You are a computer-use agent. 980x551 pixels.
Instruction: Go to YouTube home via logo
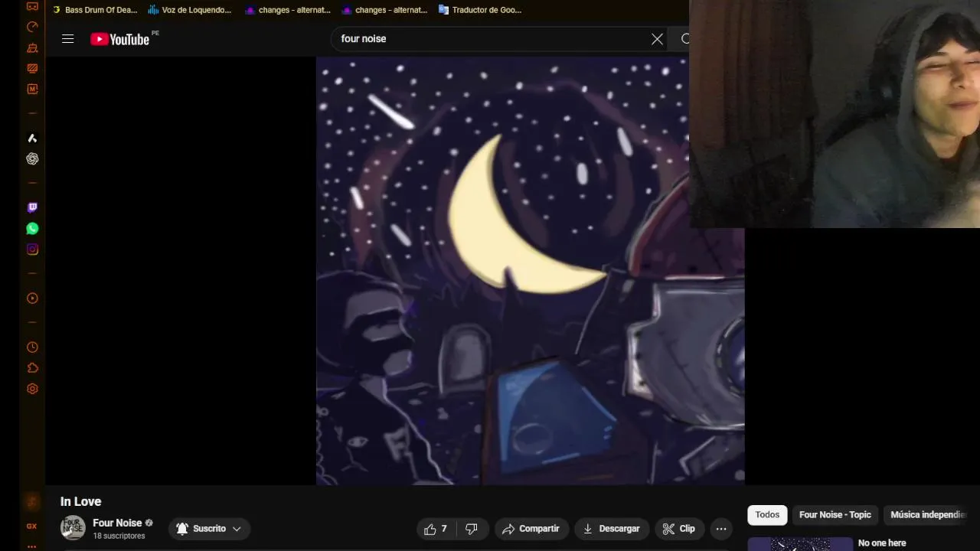(120, 39)
